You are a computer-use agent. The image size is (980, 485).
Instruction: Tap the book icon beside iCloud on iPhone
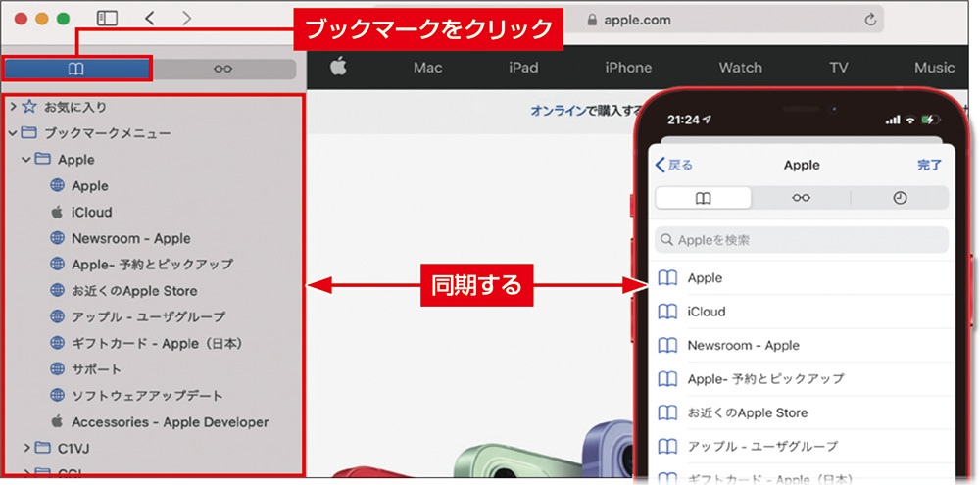[667, 312]
